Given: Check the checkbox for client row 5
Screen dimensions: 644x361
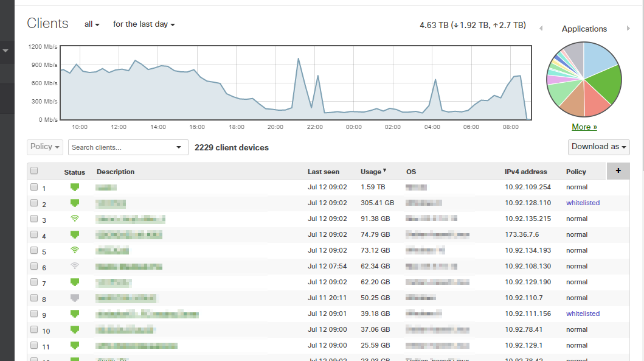Looking at the screenshot, I should [x=34, y=250].
